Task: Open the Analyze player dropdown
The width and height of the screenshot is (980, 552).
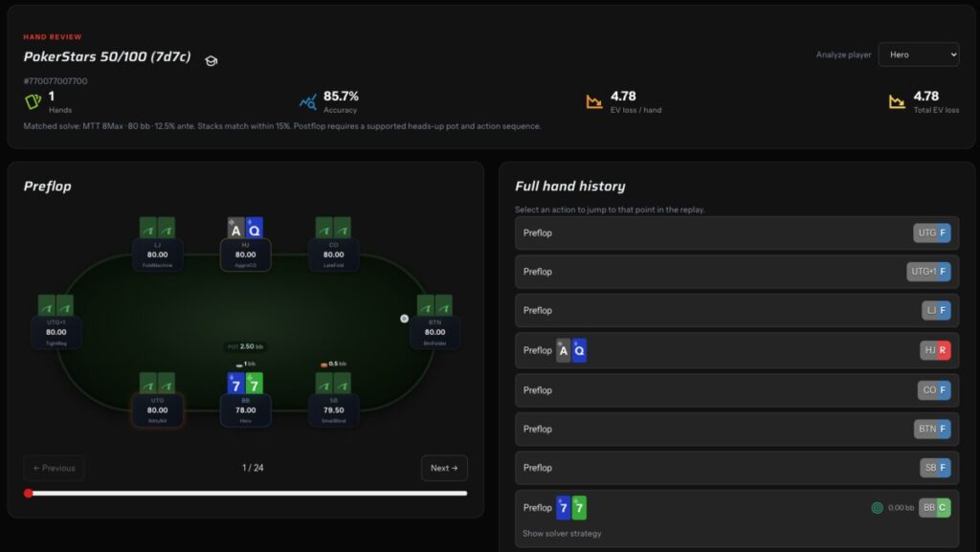Action: [x=918, y=55]
